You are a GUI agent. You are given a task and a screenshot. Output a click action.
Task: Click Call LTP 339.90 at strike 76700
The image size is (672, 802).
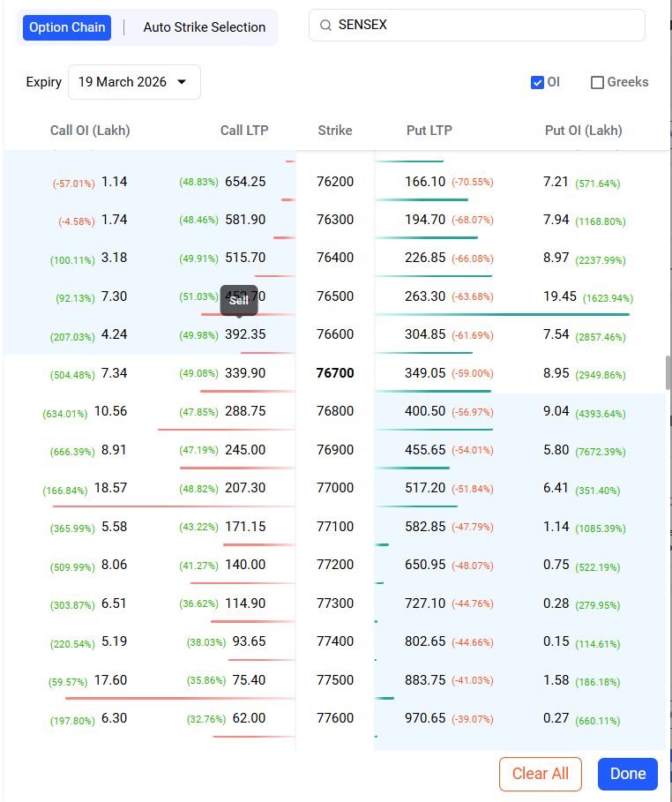pyautogui.click(x=244, y=373)
